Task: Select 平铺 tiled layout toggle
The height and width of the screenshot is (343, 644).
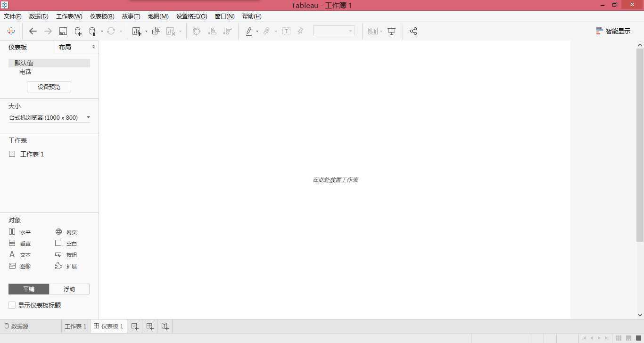Action: tap(29, 289)
